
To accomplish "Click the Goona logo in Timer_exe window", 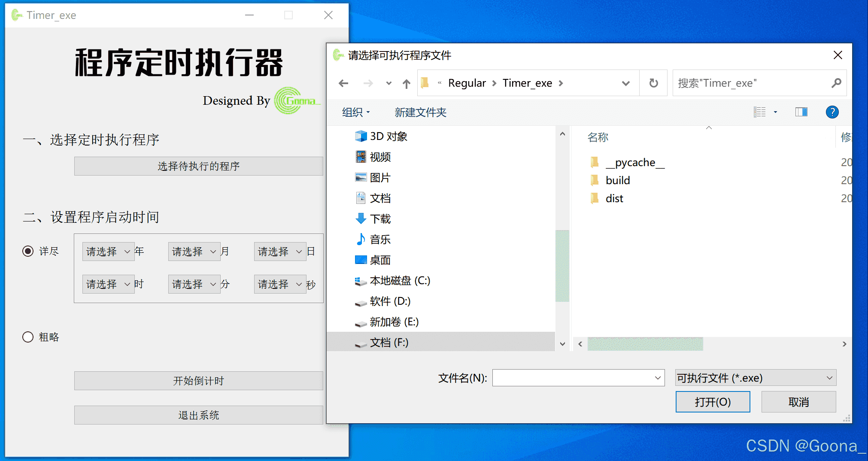I will pos(297,101).
